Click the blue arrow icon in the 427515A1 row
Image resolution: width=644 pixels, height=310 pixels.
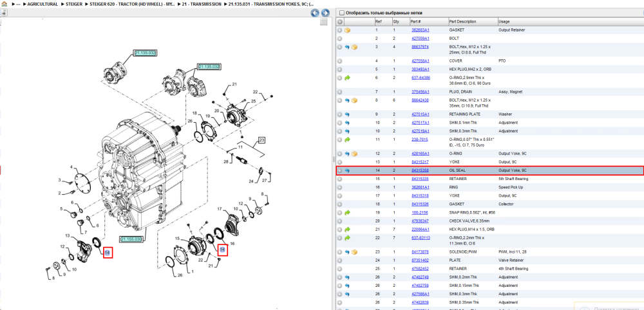click(348, 114)
